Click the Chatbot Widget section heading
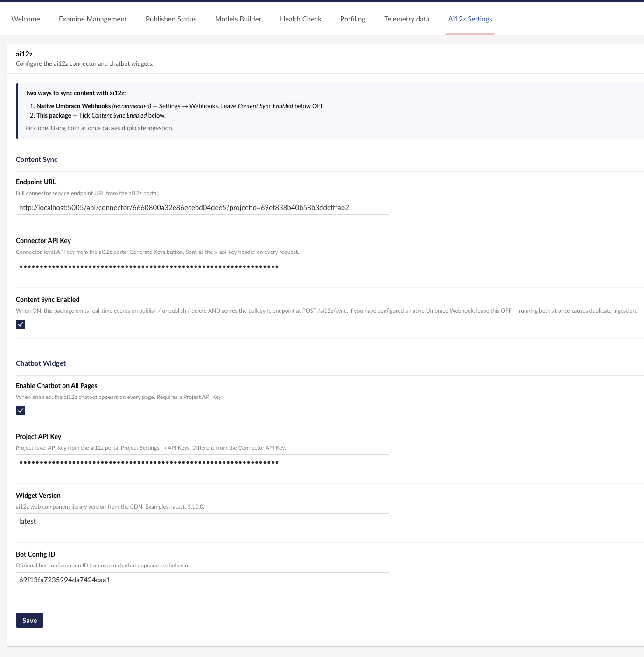 [x=41, y=363]
